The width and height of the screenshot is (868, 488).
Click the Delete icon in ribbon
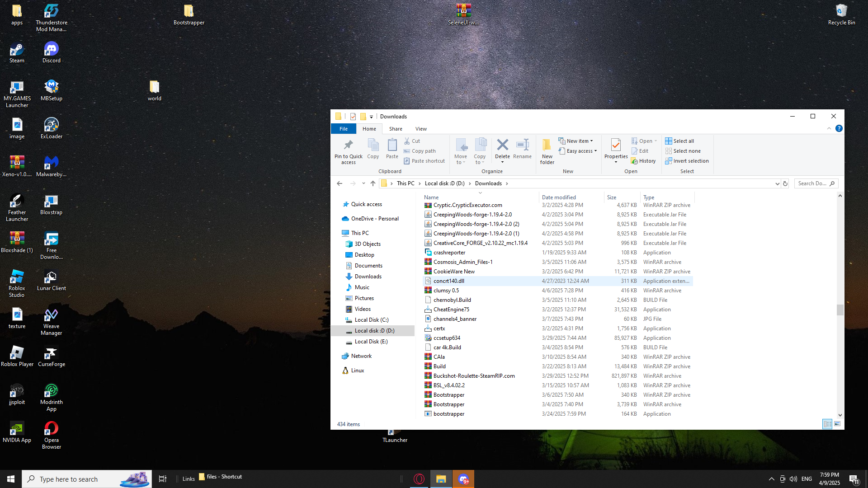(502, 145)
